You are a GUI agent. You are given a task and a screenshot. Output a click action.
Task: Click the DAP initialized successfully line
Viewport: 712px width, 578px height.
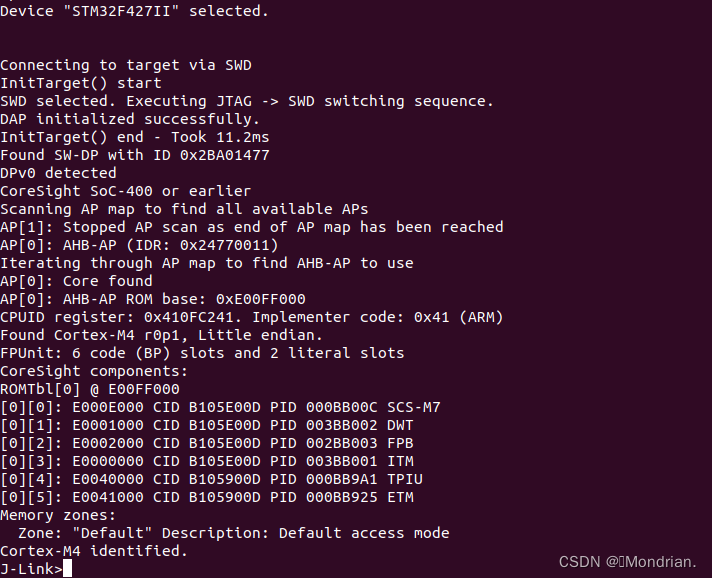(x=130, y=119)
